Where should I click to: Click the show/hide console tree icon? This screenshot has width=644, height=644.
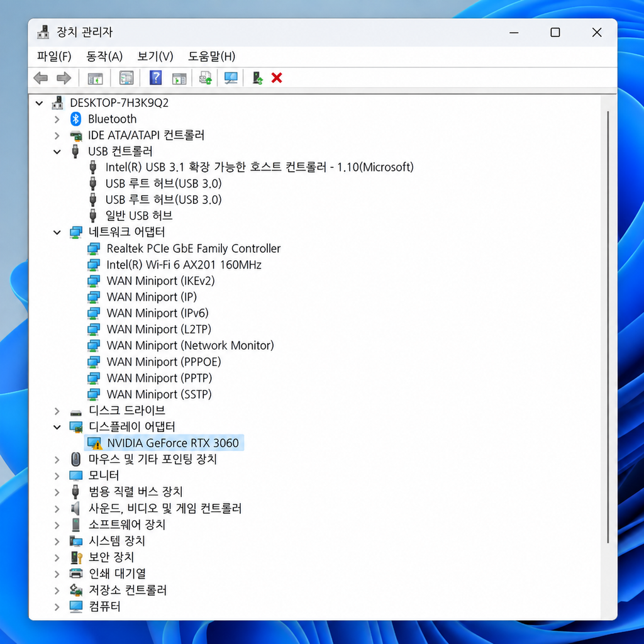96,77
